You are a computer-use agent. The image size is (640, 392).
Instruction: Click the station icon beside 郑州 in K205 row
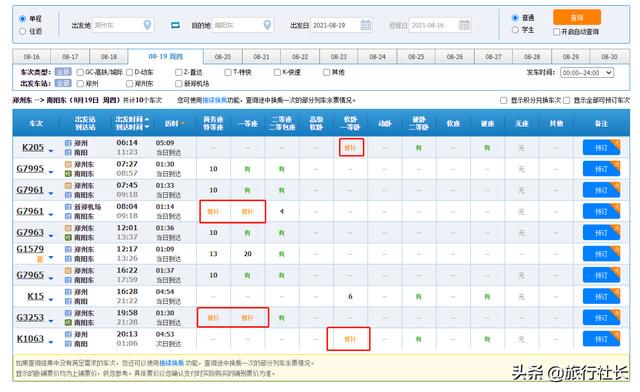68,143
